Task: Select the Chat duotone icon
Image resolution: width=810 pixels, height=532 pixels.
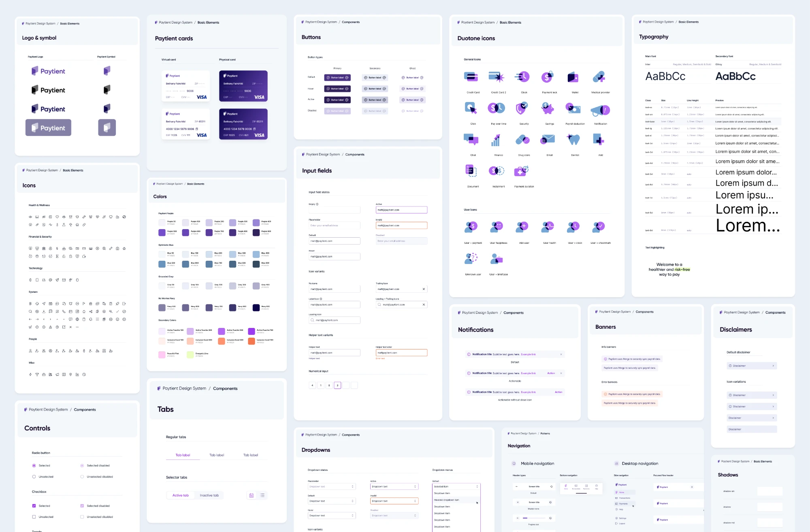Action: (471, 139)
